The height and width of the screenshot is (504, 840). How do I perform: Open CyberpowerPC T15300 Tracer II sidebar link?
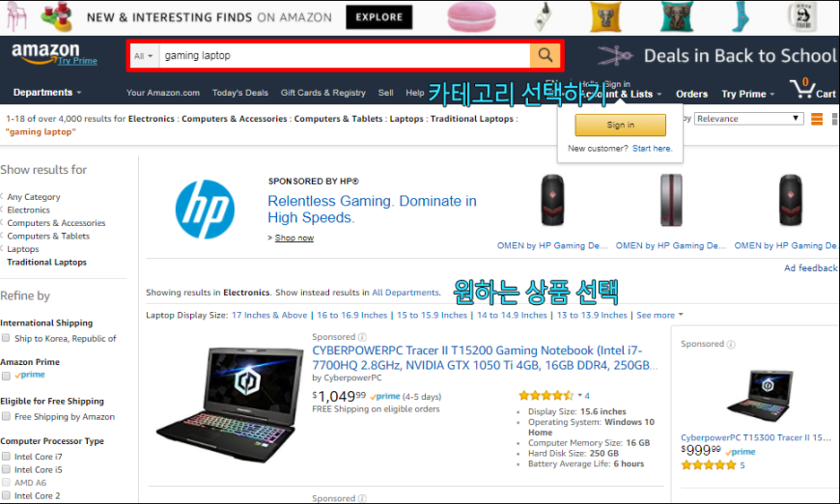[x=756, y=437]
